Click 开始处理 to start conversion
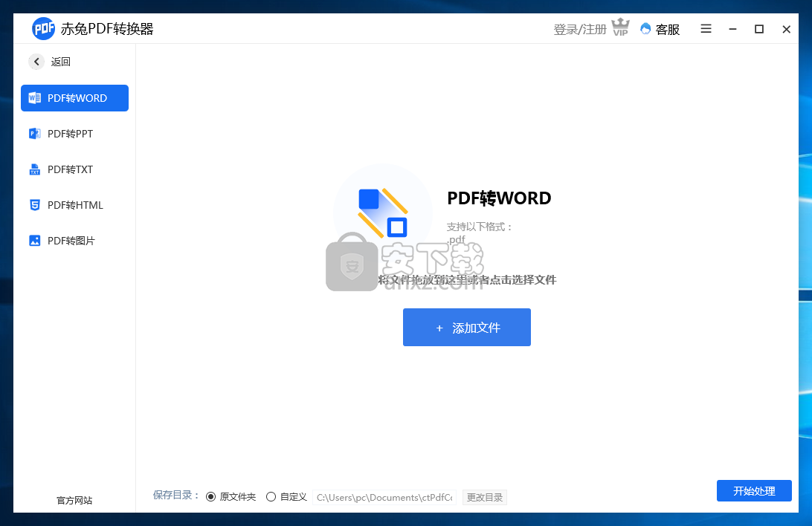 click(x=754, y=491)
